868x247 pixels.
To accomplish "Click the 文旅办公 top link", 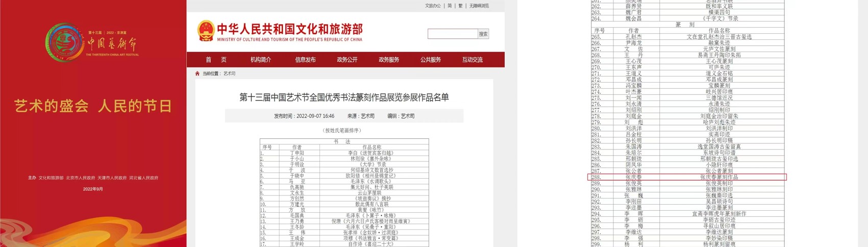I will pos(433,6).
